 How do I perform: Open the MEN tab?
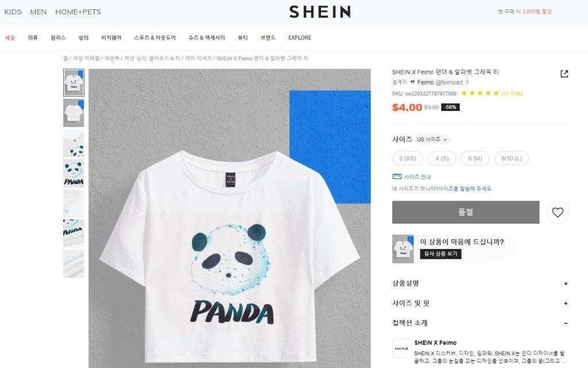point(38,11)
